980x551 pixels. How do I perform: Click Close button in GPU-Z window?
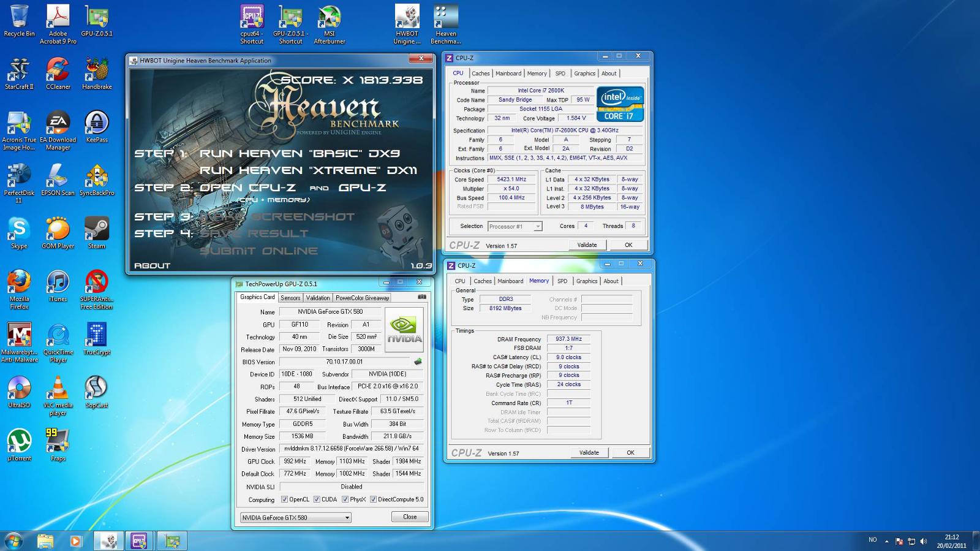click(x=410, y=517)
